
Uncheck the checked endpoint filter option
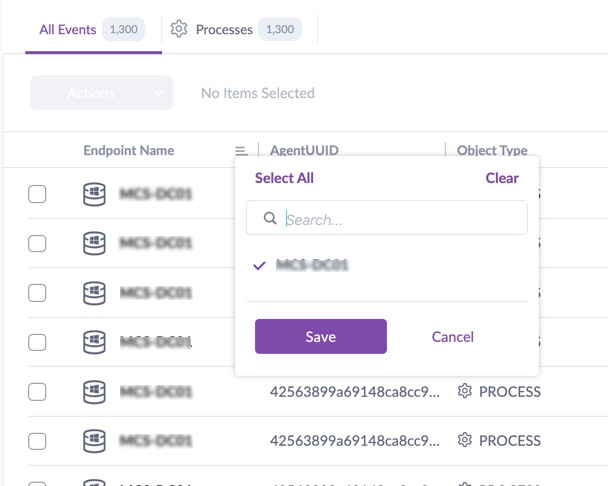[261, 266]
